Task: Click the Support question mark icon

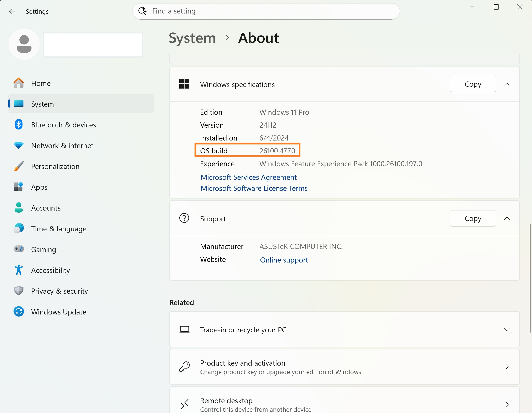Action: point(184,218)
